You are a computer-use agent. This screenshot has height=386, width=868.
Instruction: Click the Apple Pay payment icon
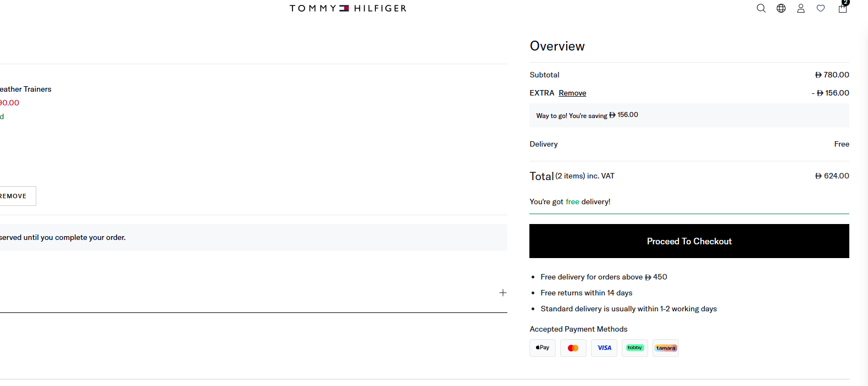tap(543, 348)
